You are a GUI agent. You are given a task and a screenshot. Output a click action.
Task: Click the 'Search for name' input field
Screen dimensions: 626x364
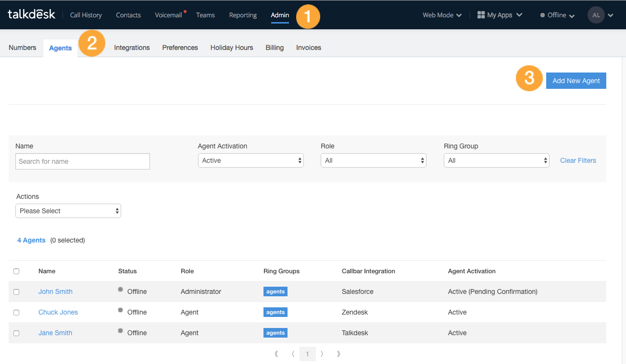[x=82, y=161]
